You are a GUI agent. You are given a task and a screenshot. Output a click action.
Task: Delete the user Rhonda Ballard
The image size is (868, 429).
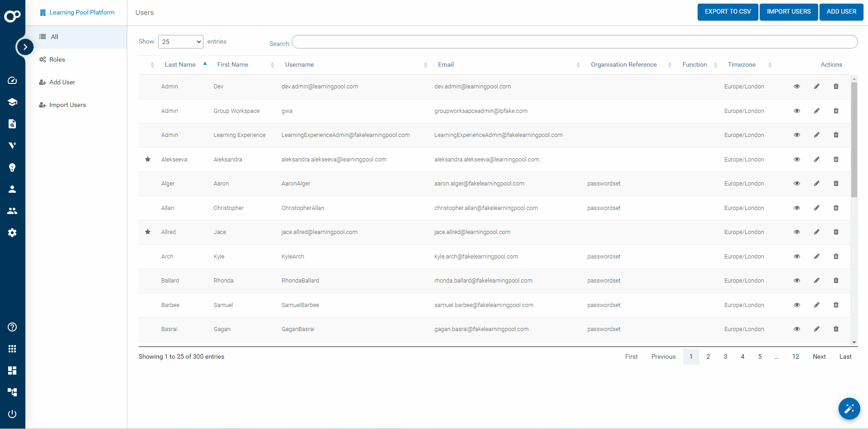pos(836,281)
